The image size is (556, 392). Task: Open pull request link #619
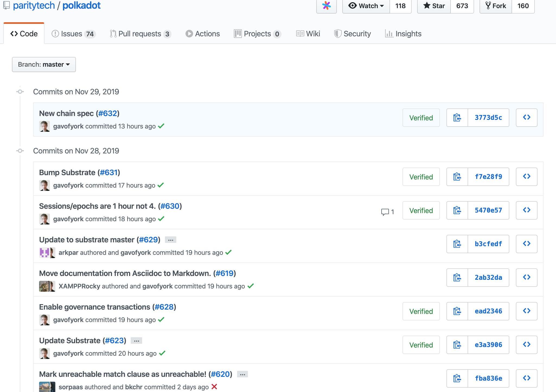(225, 273)
